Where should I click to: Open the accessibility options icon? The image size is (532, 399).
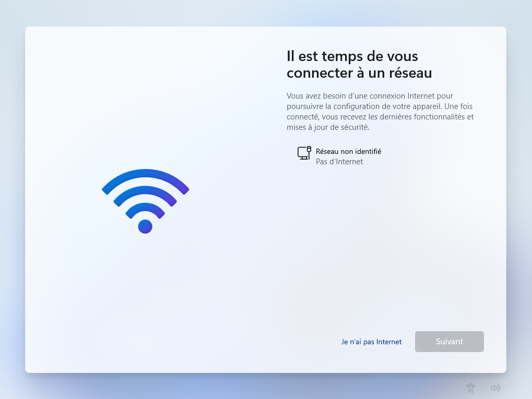470,388
